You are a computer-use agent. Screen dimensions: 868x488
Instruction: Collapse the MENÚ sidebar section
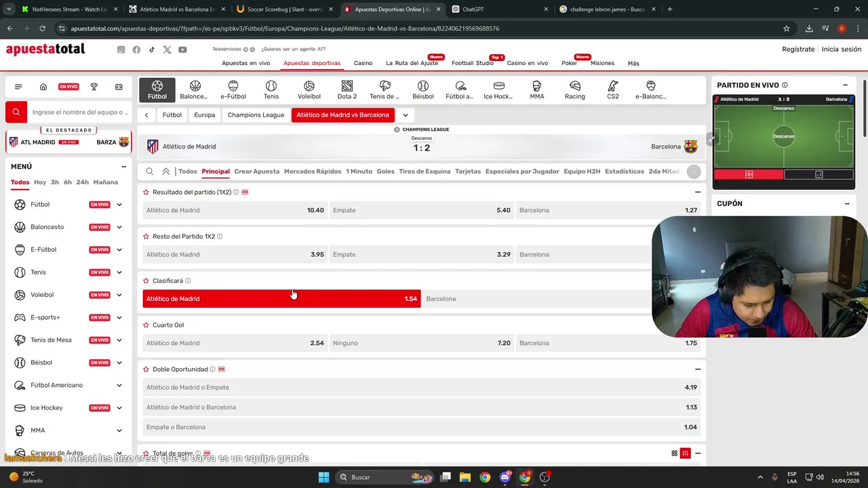(123, 167)
